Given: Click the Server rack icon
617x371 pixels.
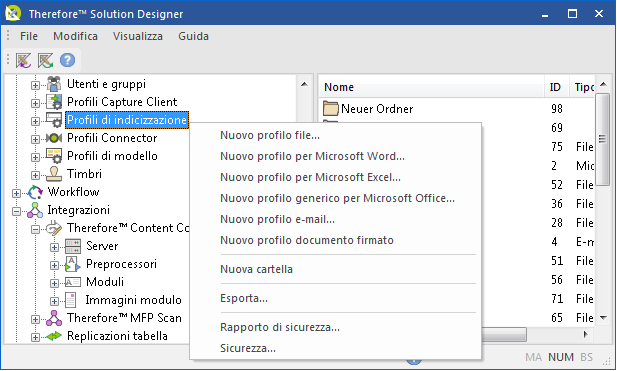Looking at the screenshot, I should click(73, 246).
